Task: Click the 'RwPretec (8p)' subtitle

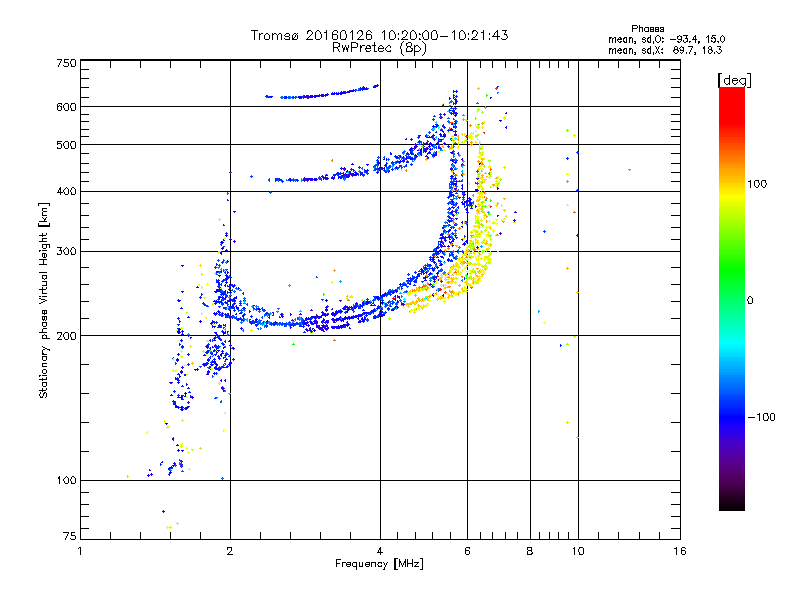Action: click(x=379, y=48)
